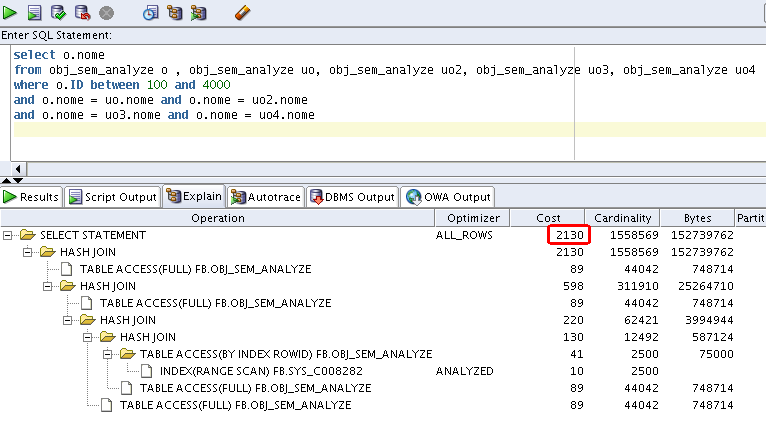Switch to the Results tab

[x=32, y=197]
